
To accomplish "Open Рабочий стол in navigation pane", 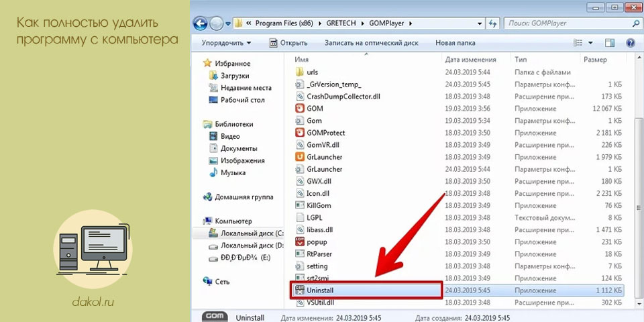I will click(x=237, y=100).
